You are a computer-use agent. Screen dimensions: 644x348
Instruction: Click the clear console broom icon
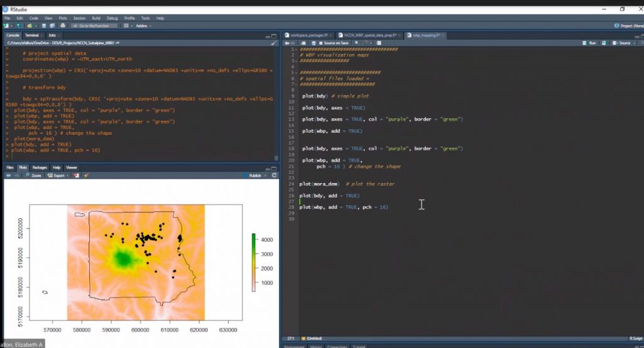pos(273,43)
